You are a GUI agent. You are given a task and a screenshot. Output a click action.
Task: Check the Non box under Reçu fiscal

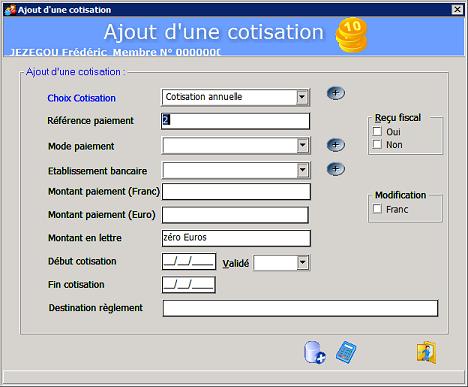tap(377, 144)
